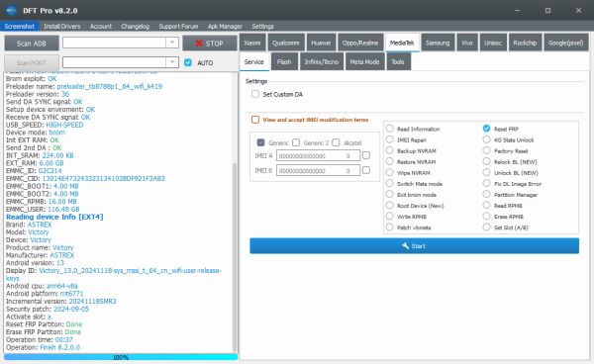Switch to the Rockchip tab

click(x=525, y=43)
